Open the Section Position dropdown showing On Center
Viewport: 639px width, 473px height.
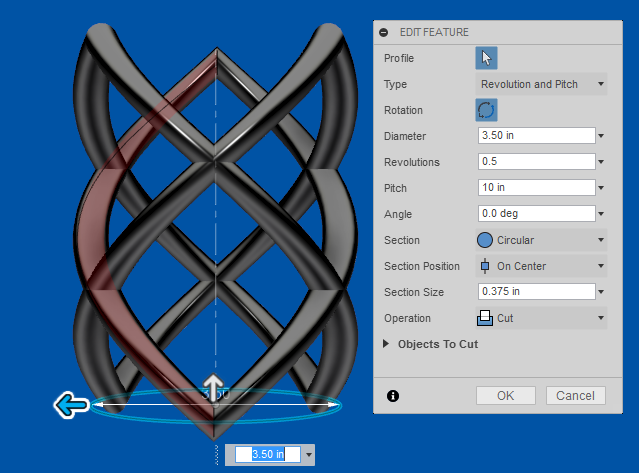[x=541, y=266]
